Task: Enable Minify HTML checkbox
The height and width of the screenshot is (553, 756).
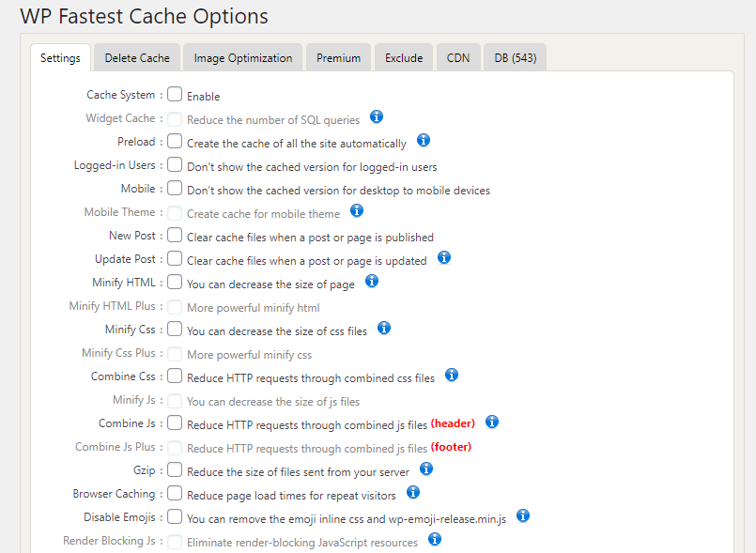Action: (175, 282)
